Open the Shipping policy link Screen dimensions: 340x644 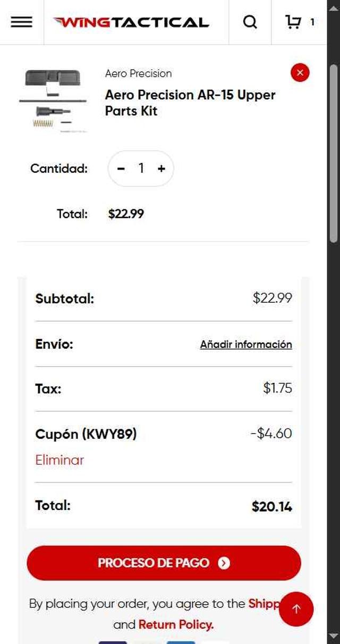pyautogui.click(x=262, y=604)
